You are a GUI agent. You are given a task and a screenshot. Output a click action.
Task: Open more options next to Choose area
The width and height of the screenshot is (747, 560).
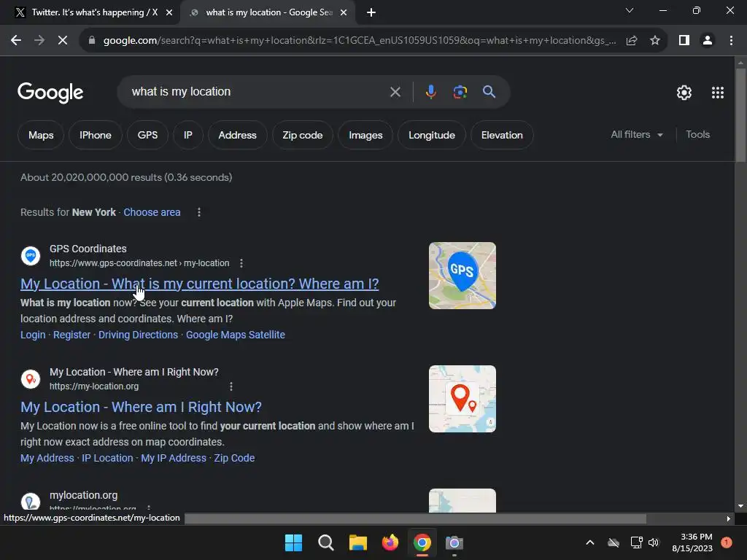[x=199, y=212]
